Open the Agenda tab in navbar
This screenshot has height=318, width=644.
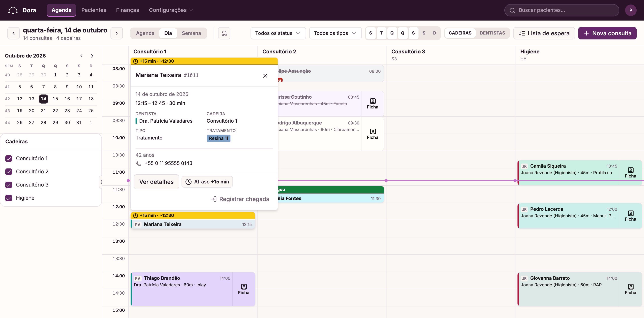pos(61,10)
